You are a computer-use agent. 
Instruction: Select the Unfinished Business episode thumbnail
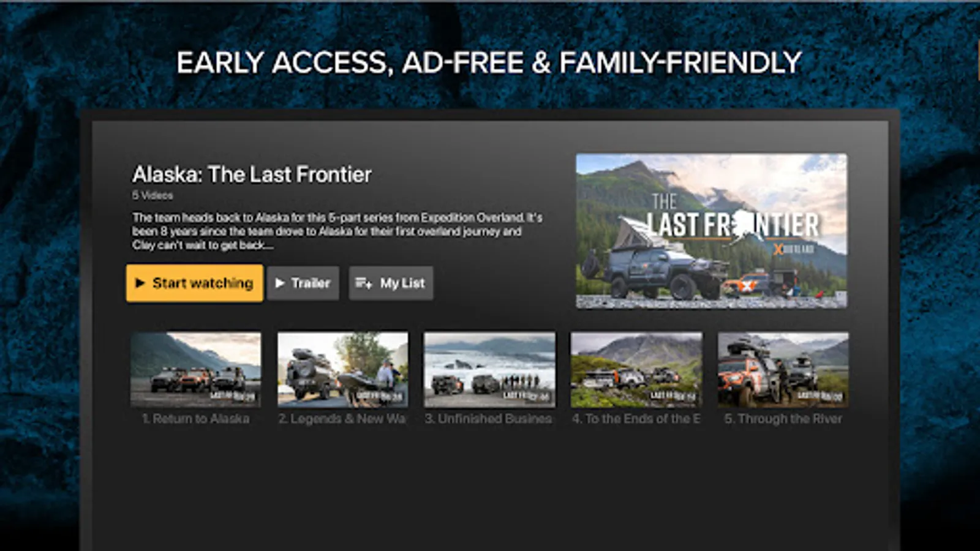pos(489,370)
